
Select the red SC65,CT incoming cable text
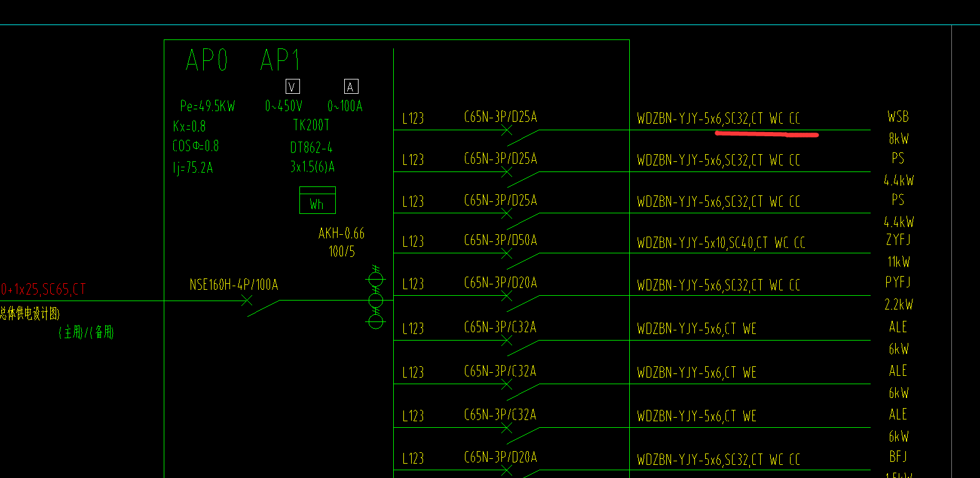(63, 290)
